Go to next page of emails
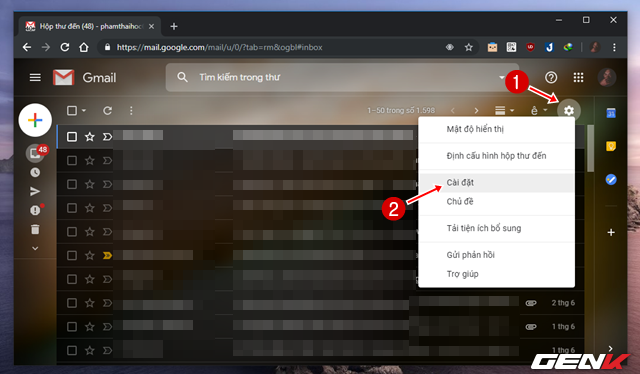This screenshot has height=374, width=640. [476, 111]
